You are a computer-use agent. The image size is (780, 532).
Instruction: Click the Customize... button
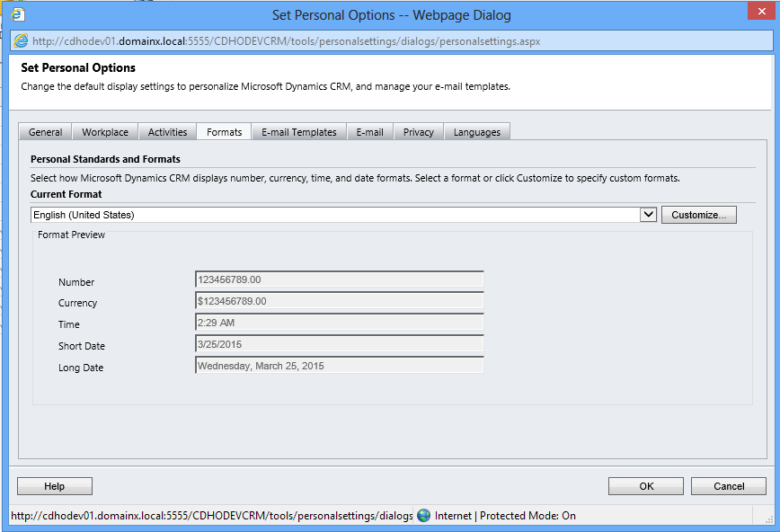(x=698, y=215)
